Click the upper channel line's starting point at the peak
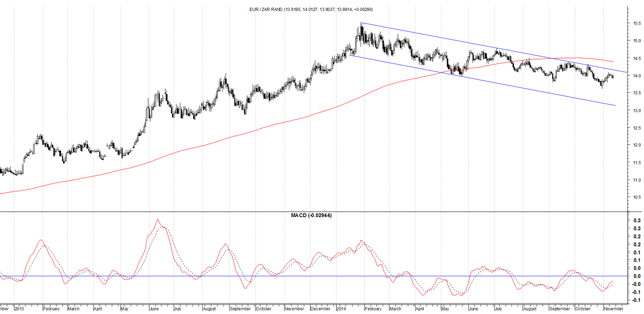This screenshot has width=644, height=314. pyautogui.click(x=362, y=23)
